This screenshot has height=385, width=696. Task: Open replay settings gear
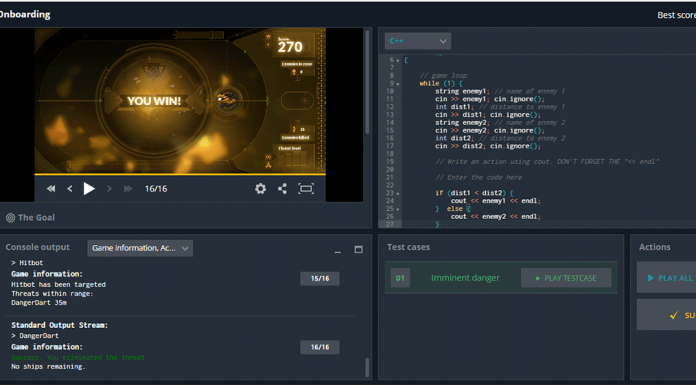261,189
